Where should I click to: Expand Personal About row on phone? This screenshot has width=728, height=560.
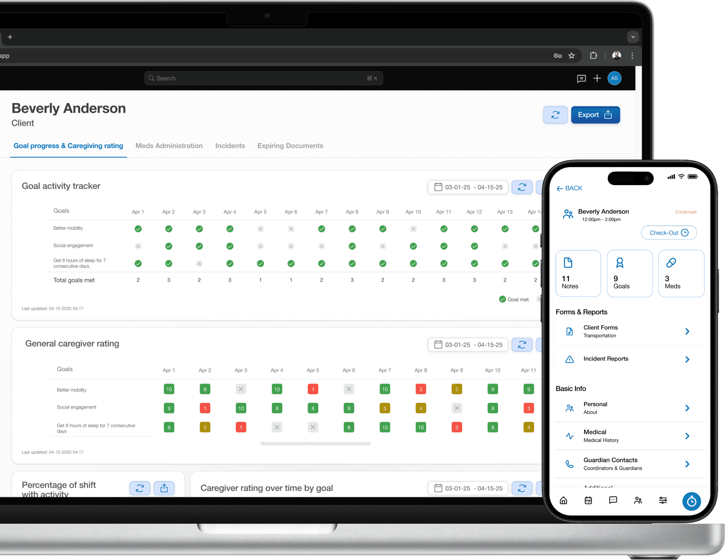click(630, 408)
